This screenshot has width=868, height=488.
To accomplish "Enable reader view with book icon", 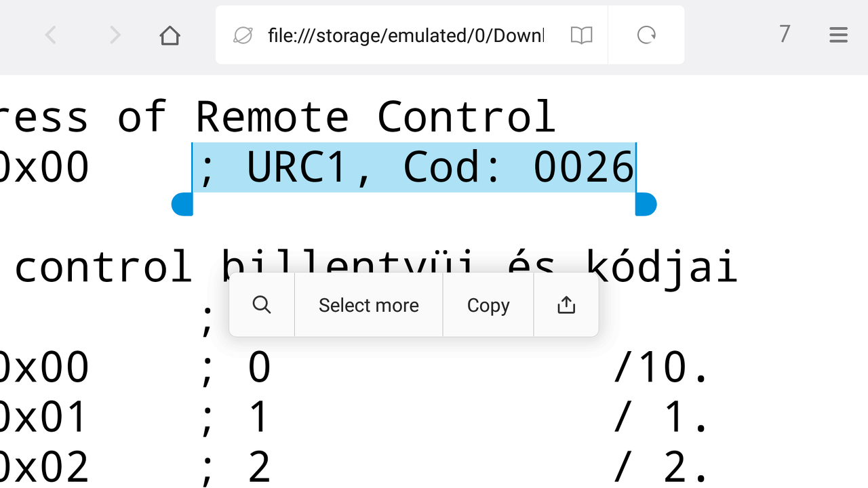I will 581,35.
